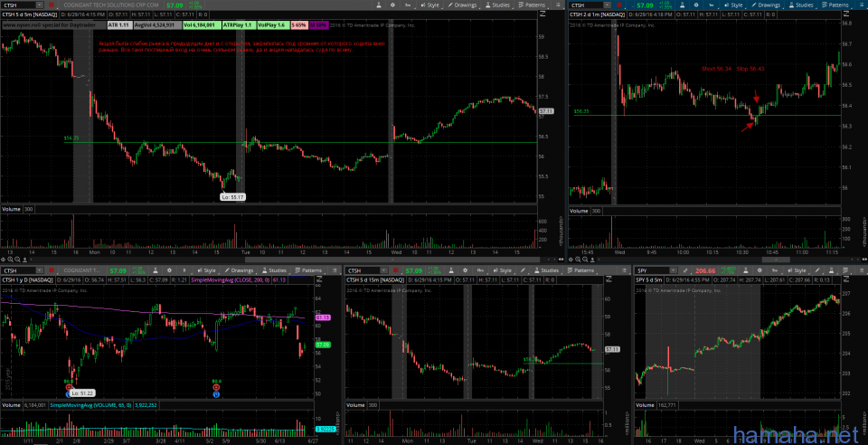Open Style menu in bottom-left daily chart

[206, 270]
